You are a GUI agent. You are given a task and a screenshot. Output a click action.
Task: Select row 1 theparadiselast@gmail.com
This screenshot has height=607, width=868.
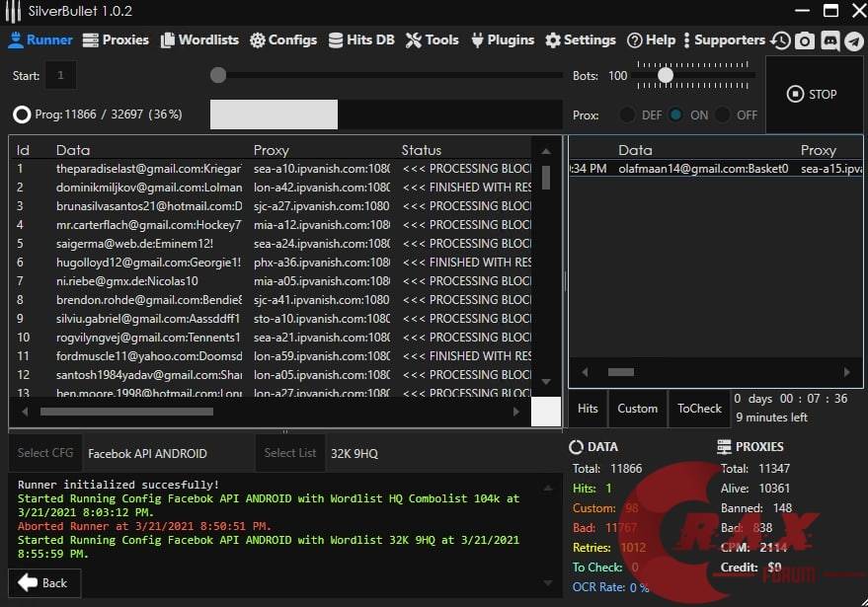point(272,168)
